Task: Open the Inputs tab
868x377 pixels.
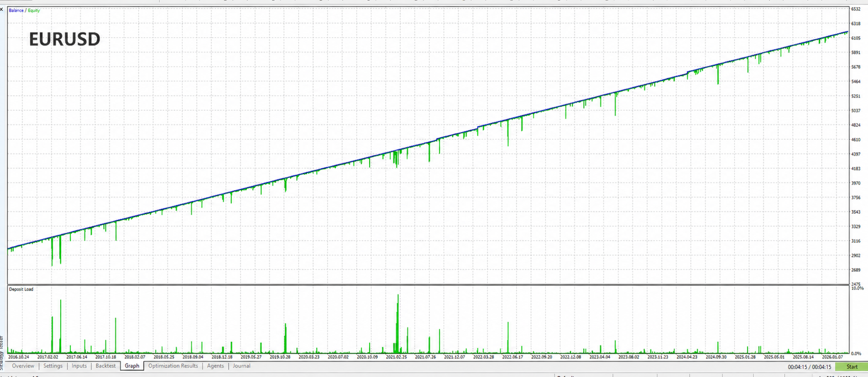Action: coord(79,366)
